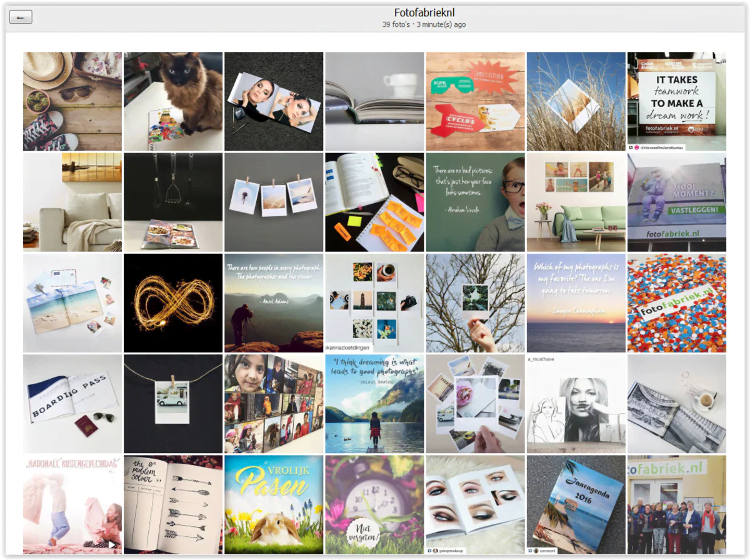The image size is (750, 560).
Task: Open the sparkler infinity symbol photo
Action: 173,303
